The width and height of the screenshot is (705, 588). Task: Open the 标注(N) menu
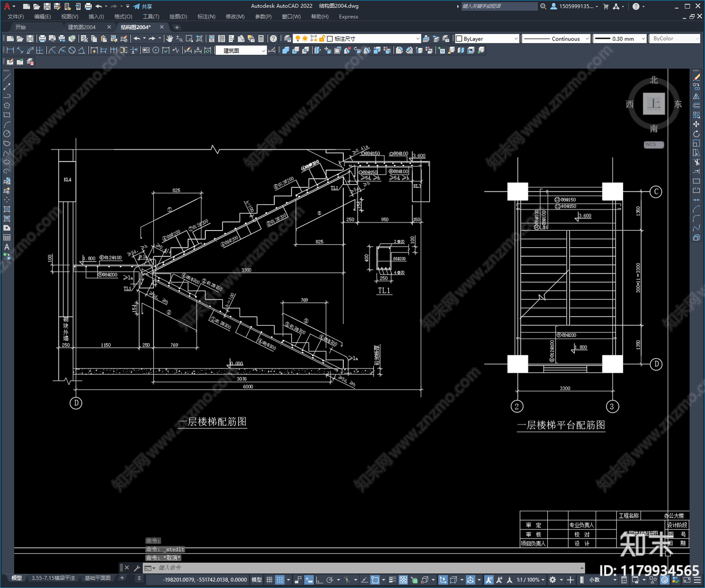click(206, 17)
